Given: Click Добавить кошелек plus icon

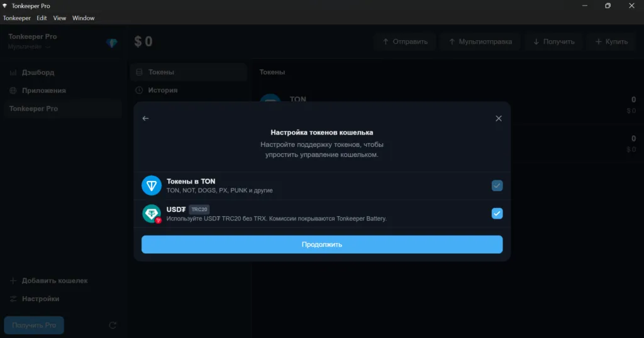Looking at the screenshot, I should tap(13, 281).
